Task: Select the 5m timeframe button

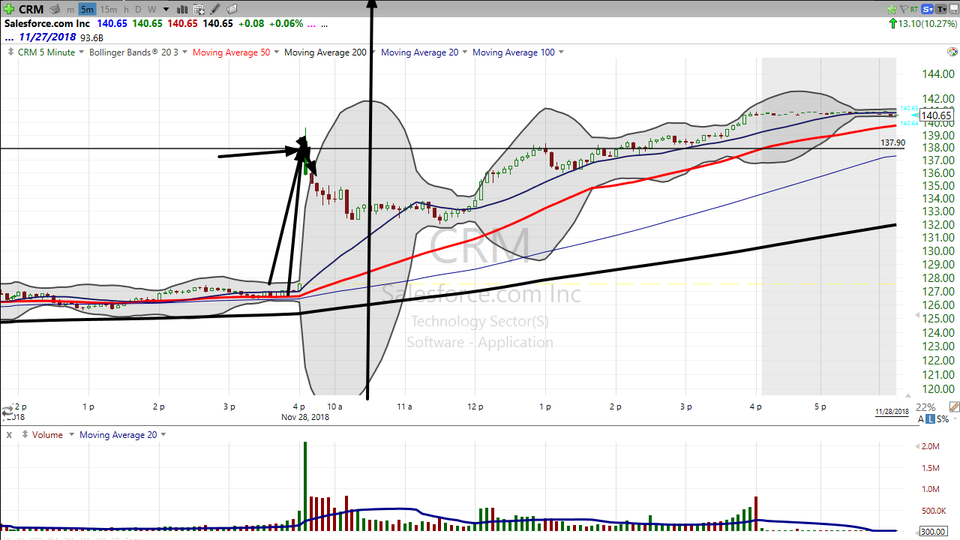Action: (x=87, y=9)
